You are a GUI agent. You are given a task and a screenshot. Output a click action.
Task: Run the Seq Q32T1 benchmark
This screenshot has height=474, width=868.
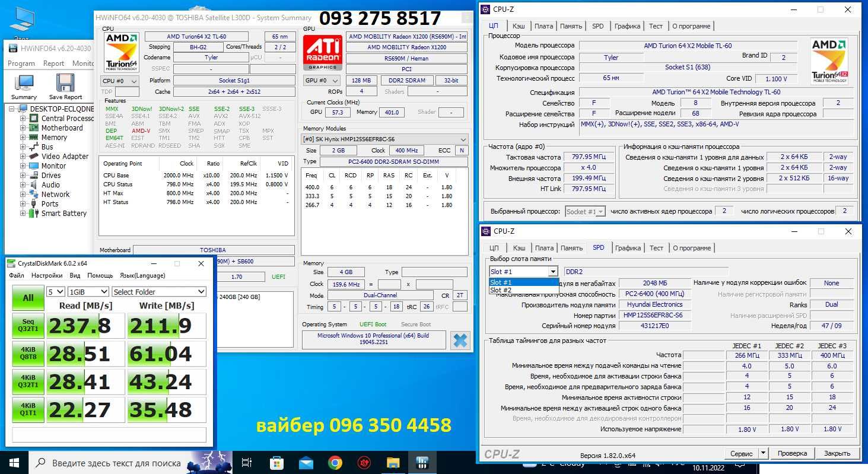pos(28,325)
